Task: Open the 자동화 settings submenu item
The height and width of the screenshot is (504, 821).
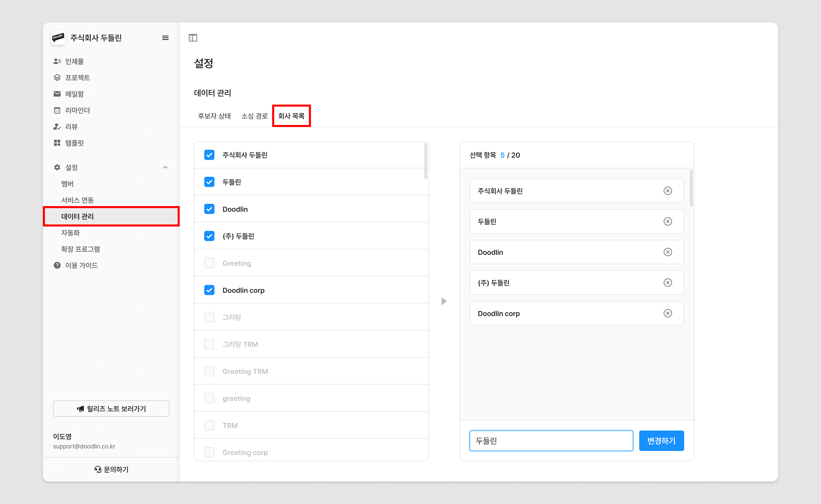Action: point(70,233)
